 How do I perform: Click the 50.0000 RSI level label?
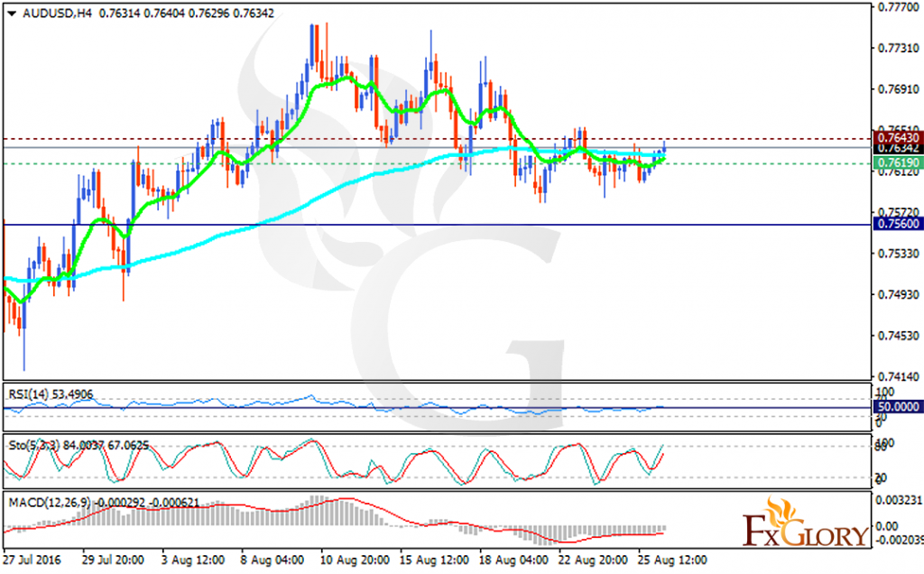pos(898,407)
